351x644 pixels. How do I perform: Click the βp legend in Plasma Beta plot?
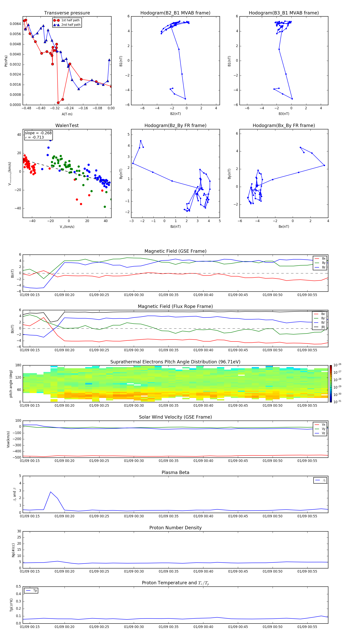[320, 480]
